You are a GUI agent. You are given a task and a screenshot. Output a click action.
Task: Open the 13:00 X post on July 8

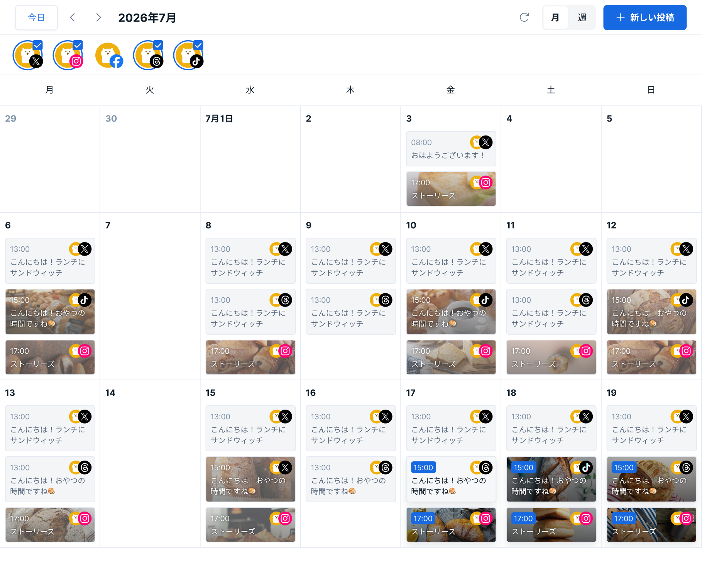click(x=251, y=261)
